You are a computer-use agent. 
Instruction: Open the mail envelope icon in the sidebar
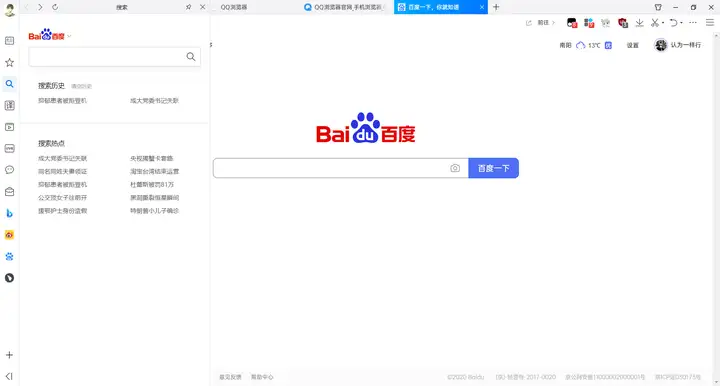coord(9,192)
